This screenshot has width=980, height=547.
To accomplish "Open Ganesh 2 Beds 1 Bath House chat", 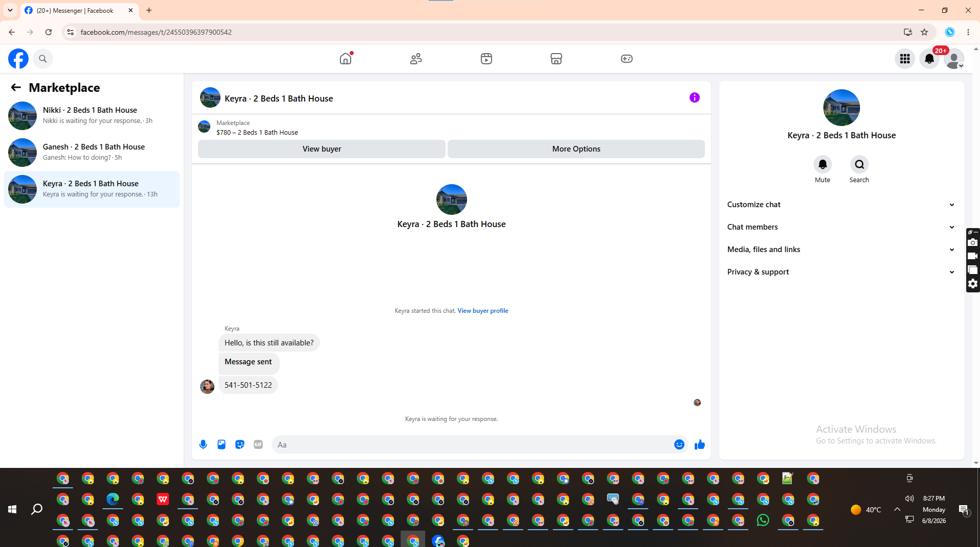I will [x=92, y=152].
